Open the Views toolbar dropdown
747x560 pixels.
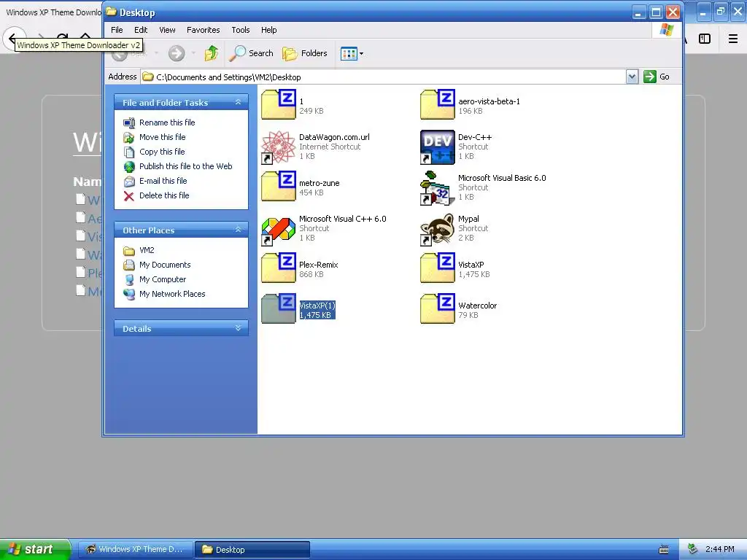(x=352, y=53)
